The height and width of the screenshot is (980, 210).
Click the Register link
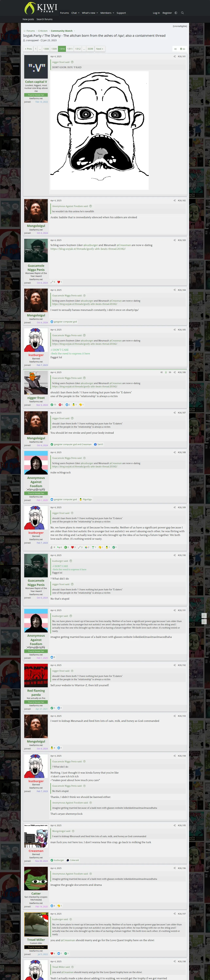pyautogui.click(x=167, y=13)
